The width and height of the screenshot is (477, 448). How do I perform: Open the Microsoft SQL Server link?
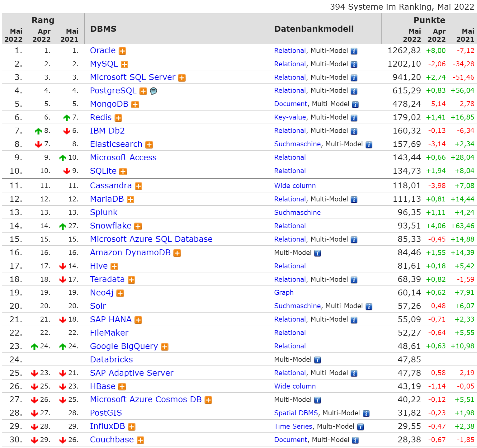(133, 77)
